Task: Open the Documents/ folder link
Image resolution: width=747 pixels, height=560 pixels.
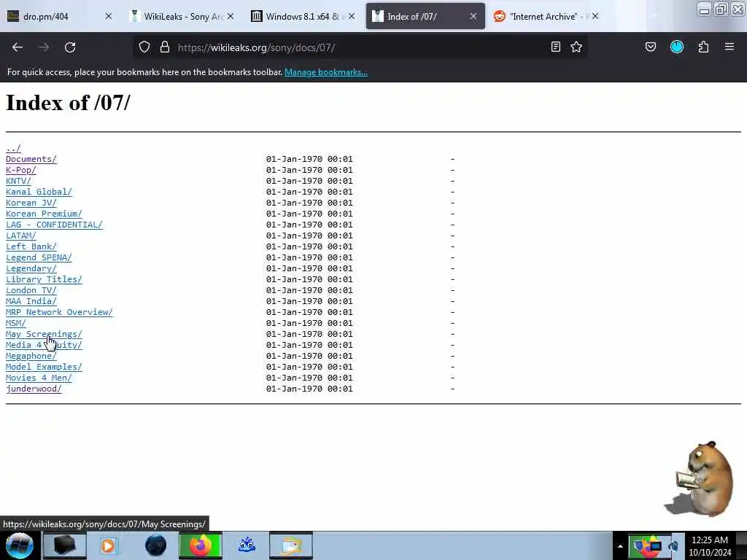Action: 31,159
